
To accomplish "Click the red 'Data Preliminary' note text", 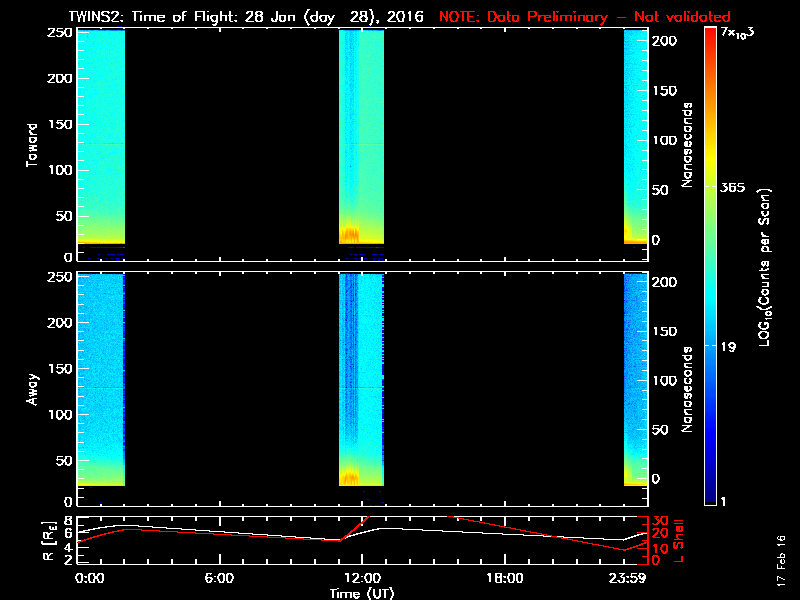I will [584, 17].
